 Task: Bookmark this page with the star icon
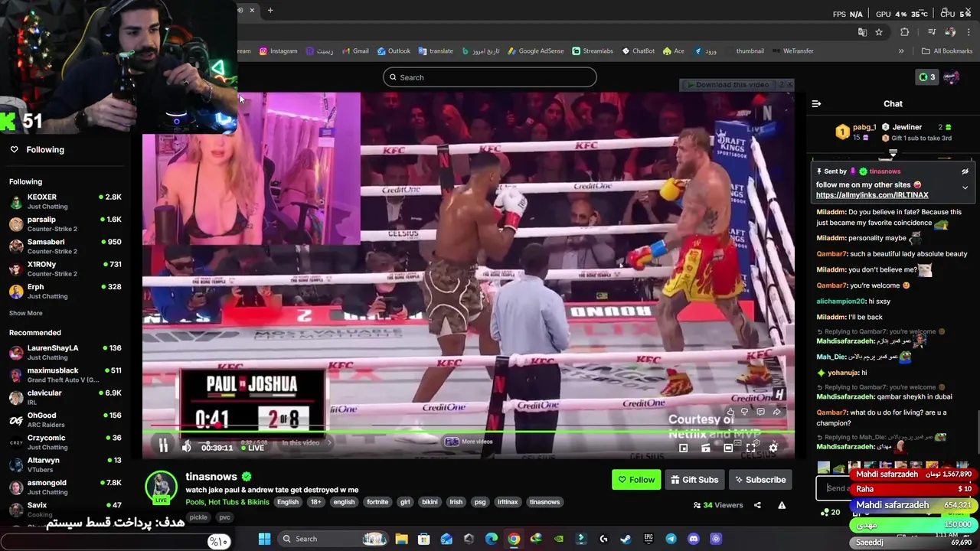click(x=879, y=32)
